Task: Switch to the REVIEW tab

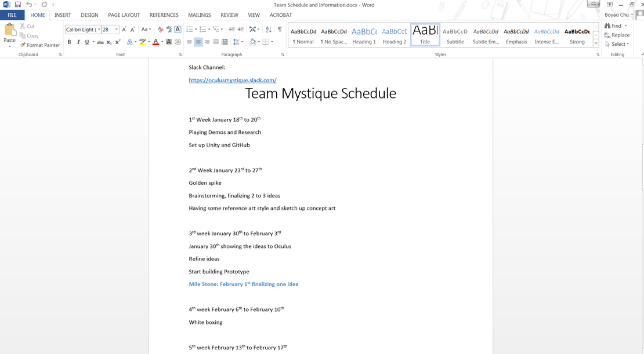Action: point(229,15)
